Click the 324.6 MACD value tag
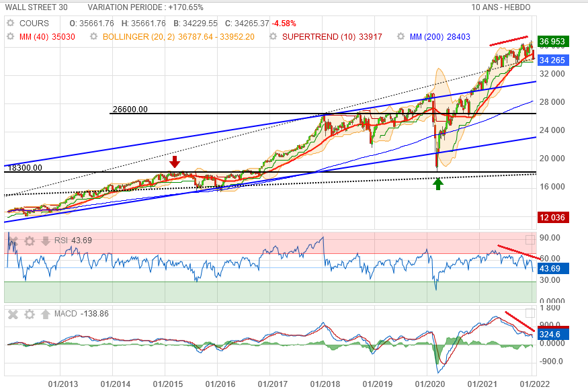This screenshot has width=588, height=389. pyautogui.click(x=554, y=335)
